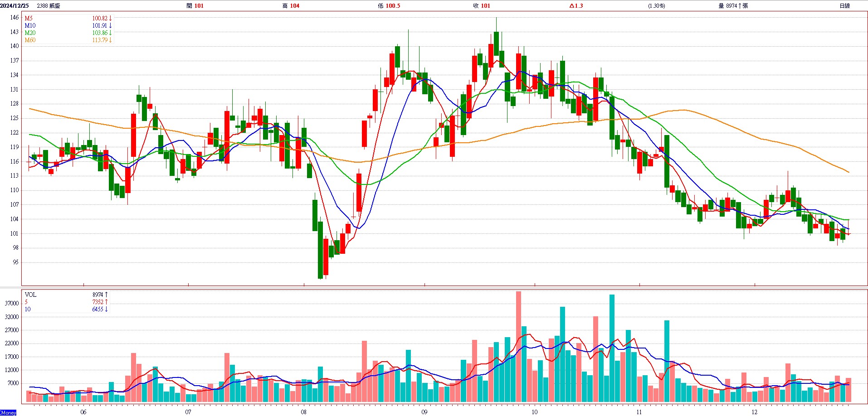
Task: Click the VOL up arrow next to 8974
Action: [x=106, y=295]
